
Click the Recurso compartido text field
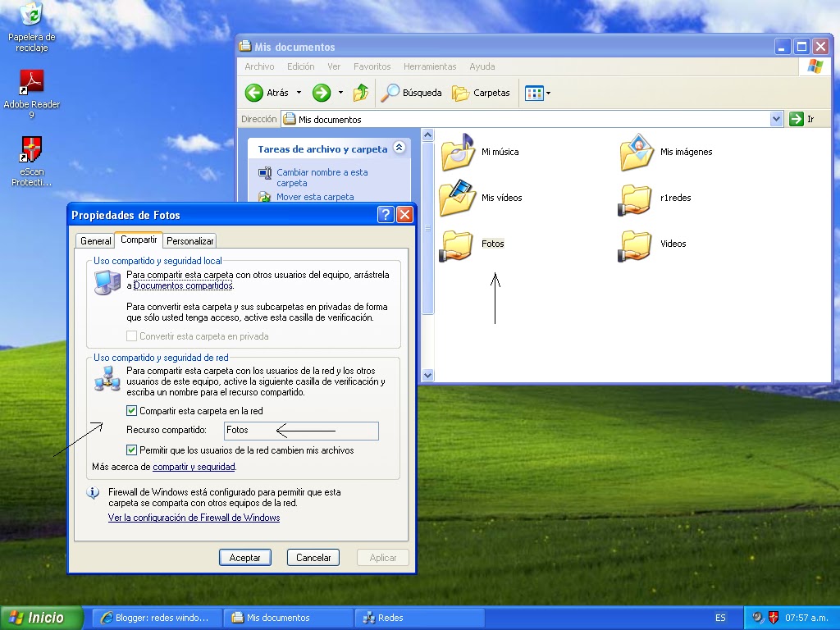[301, 431]
